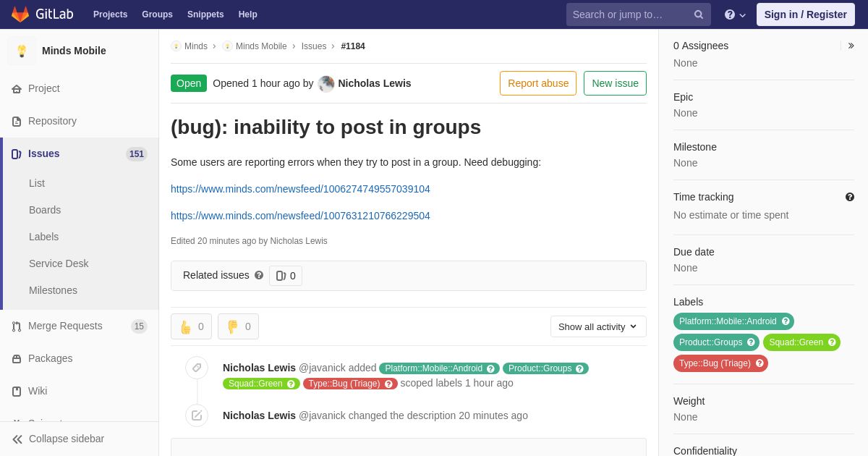868x456 pixels.
Task: Click the Minds breadcrumb link
Action: pyautogui.click(x=196, y=46)
